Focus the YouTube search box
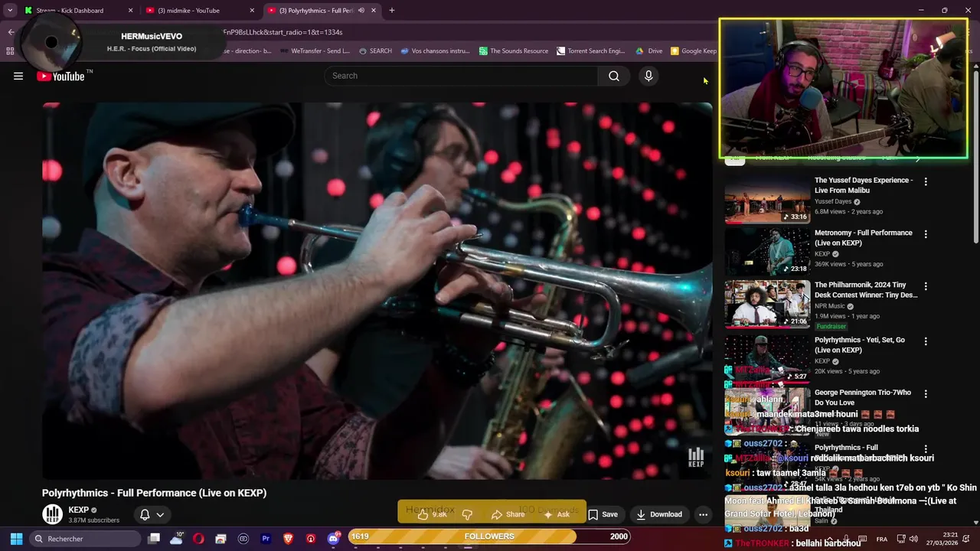The image size is (980, 551). click(462, 76)
